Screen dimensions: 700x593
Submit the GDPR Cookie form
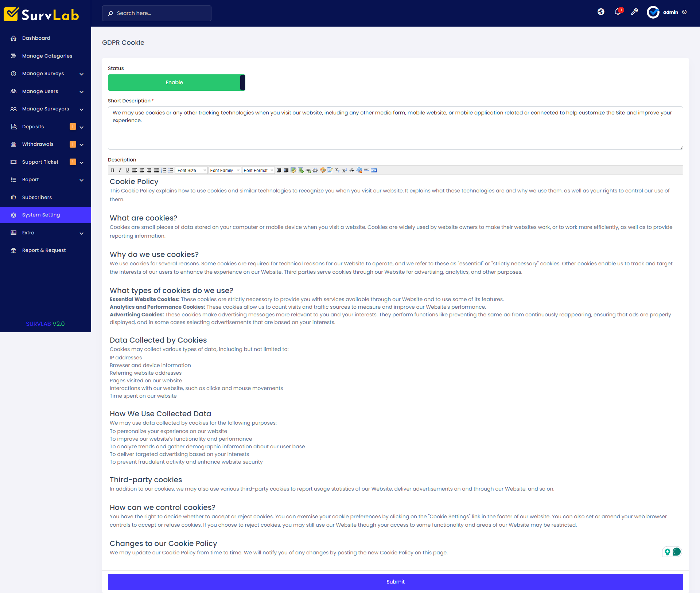coord(395,582)
